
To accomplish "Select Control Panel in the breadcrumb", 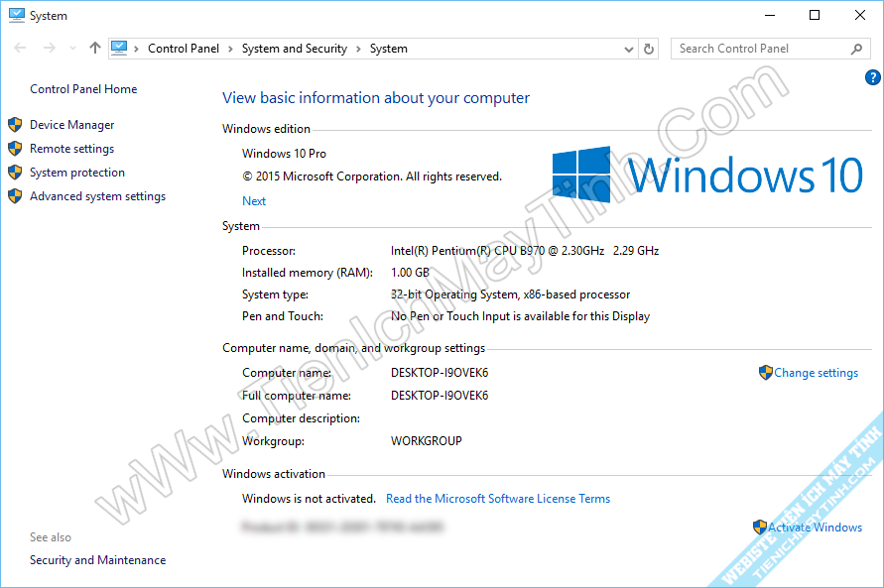I will click(184, 49).
